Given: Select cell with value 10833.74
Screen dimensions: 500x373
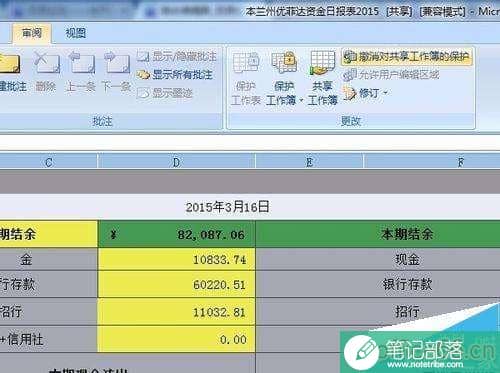Looking at the screenshot, I should click(177, 259).
